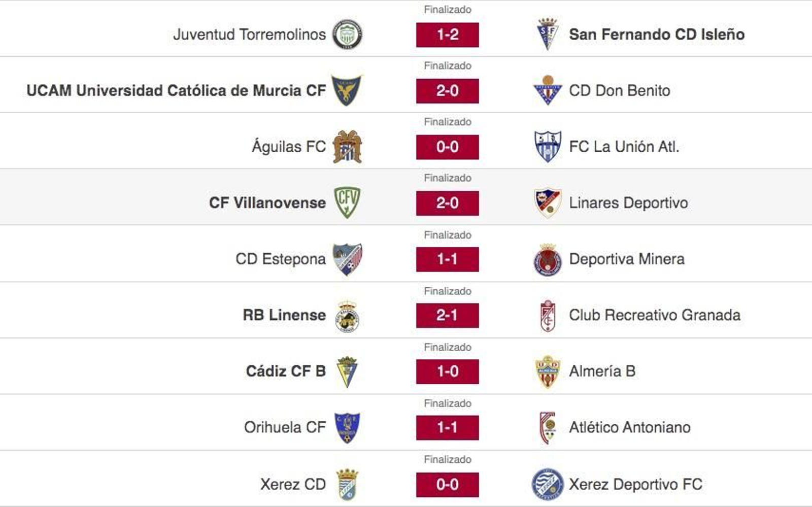Click Finalizado above the Xerez derby score
Screen dimensions: 812x507
tap(448, 460)
